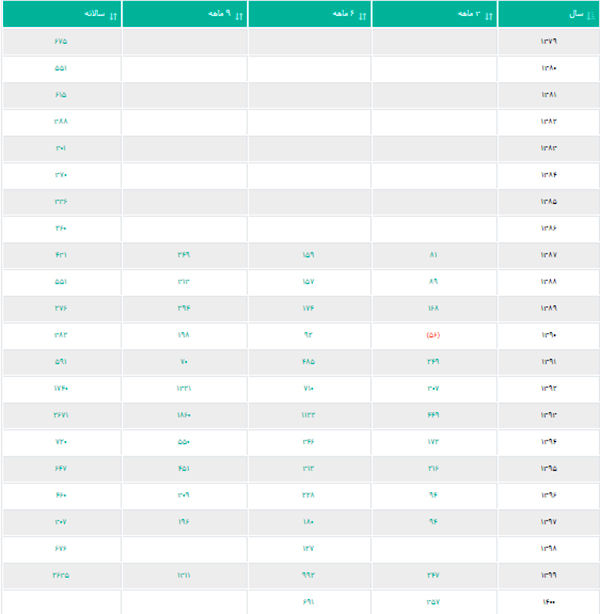Viewport: 600px width, 614px height.
Task: Click the ۶ ماهه value ۷۱۰ in row ۱۳۹۲
Action: [x=308, y=388]
